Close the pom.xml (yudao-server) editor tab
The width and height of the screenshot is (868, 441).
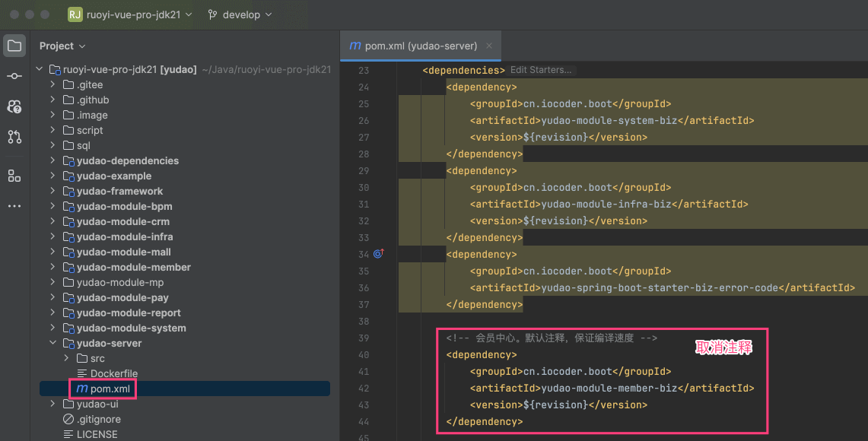490,46
